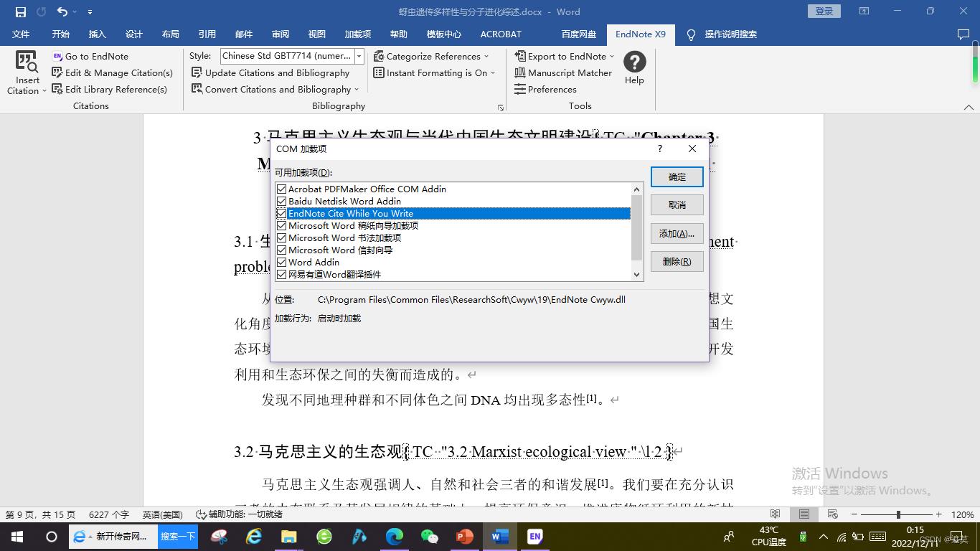Click the 登录 sign-in button
The height and width of the screenshot is (551, 980).
tap(824, 11)
